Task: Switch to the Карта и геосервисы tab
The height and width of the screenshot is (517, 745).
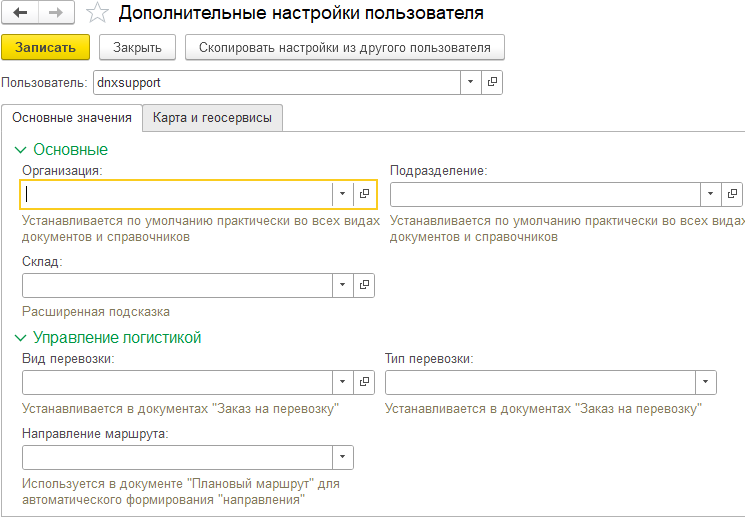Action: [212, 118]
